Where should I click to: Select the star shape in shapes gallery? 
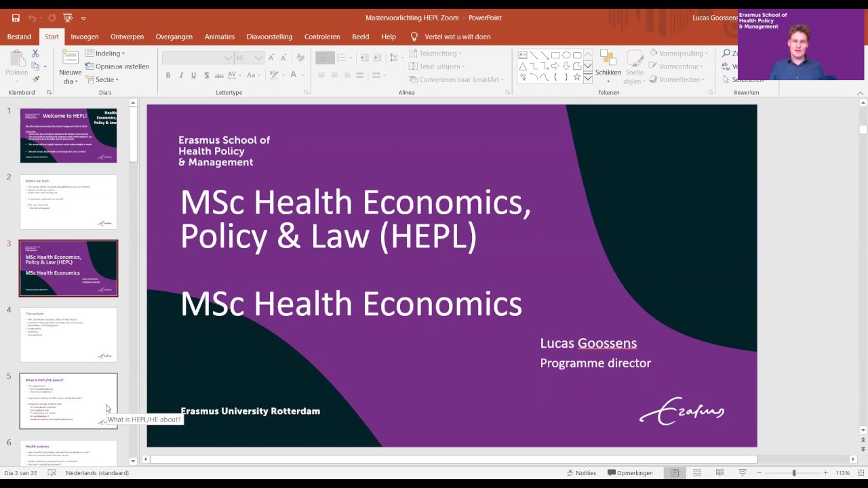(x=577, y=77)
